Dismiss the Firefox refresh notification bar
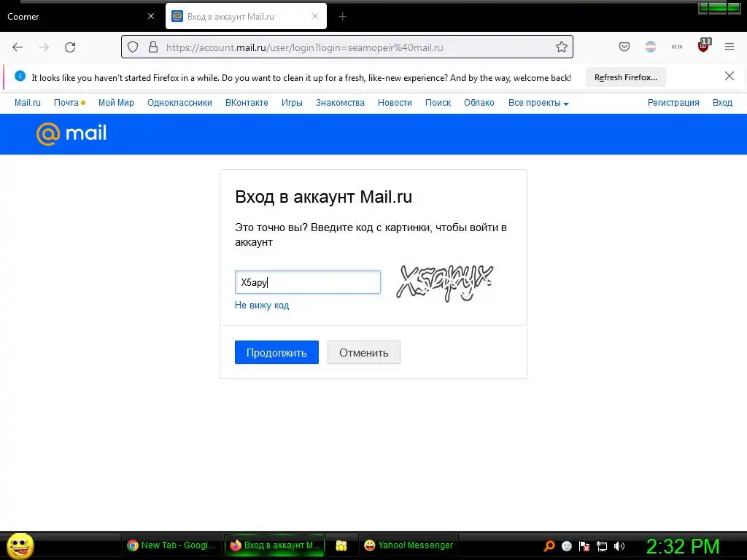Viewport: 747px width, 560px height. [x=729, y=76]
